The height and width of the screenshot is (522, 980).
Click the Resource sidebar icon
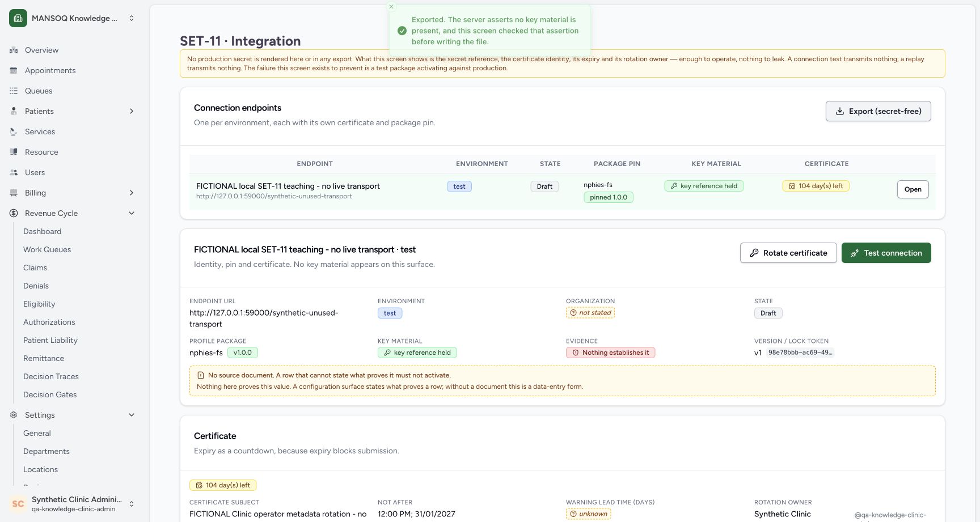tap(14, 152)
